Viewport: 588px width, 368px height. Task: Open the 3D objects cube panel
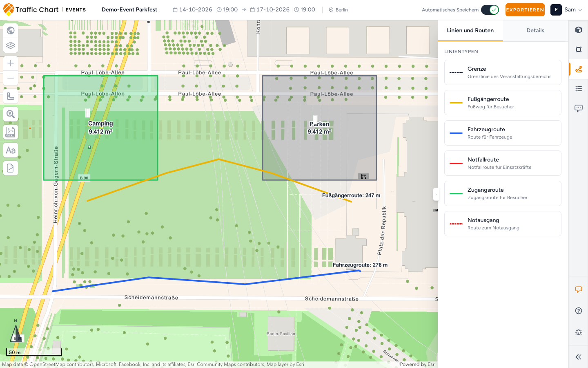578,30
